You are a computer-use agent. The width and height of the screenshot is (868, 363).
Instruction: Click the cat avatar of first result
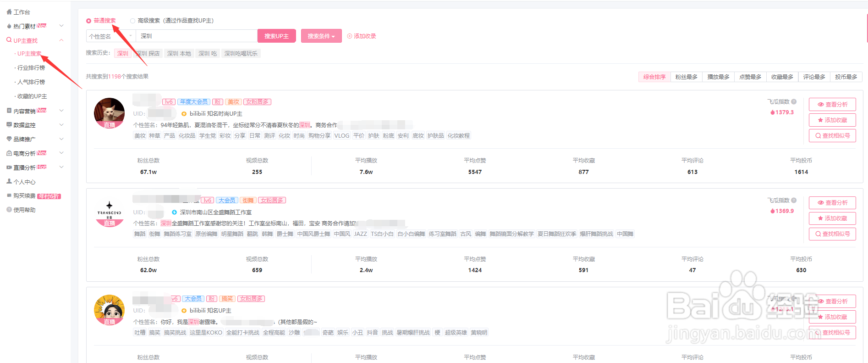click(x=110, y=113)
